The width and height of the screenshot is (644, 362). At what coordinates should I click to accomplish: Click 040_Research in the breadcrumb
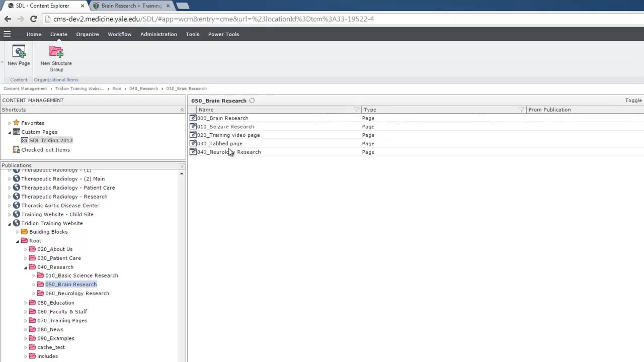pos(143,88)
